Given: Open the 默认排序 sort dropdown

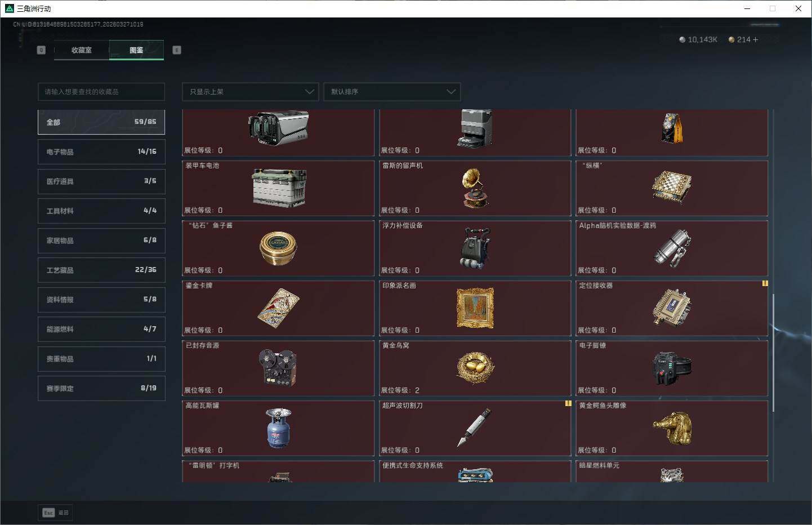Looking at the screenshot, I should pos(392,92).
